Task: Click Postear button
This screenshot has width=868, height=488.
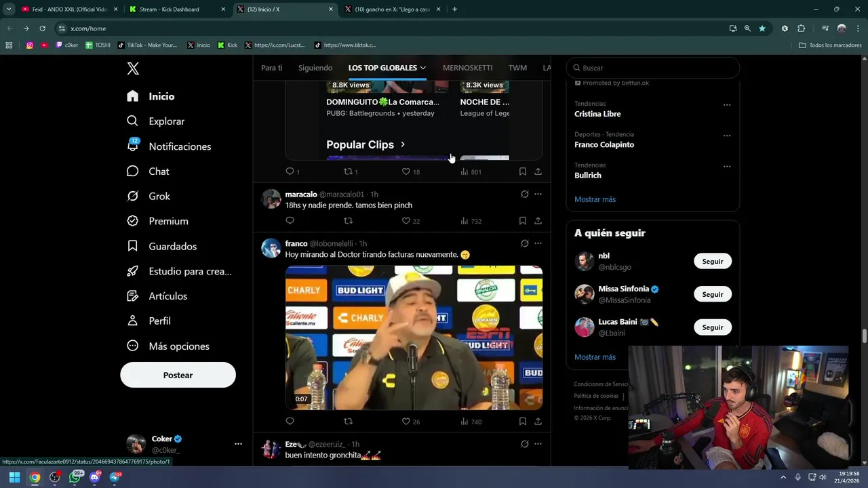Action: click(x=178, y=375)
